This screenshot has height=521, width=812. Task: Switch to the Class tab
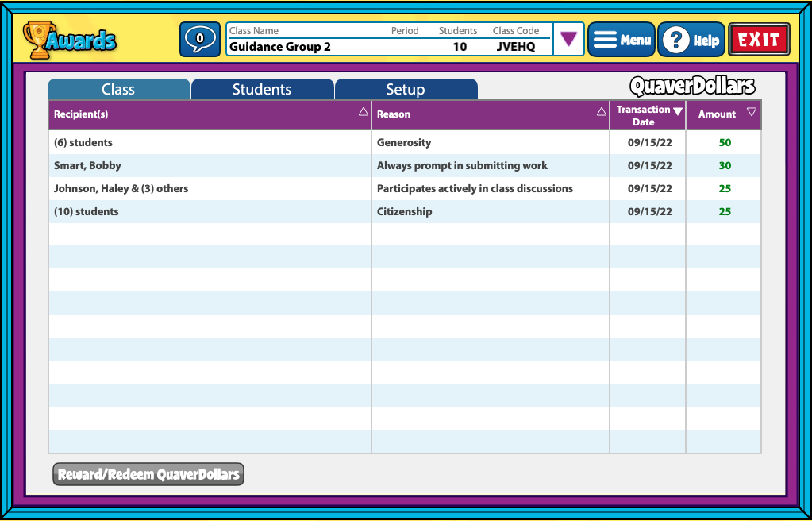(x=118, y=89)
